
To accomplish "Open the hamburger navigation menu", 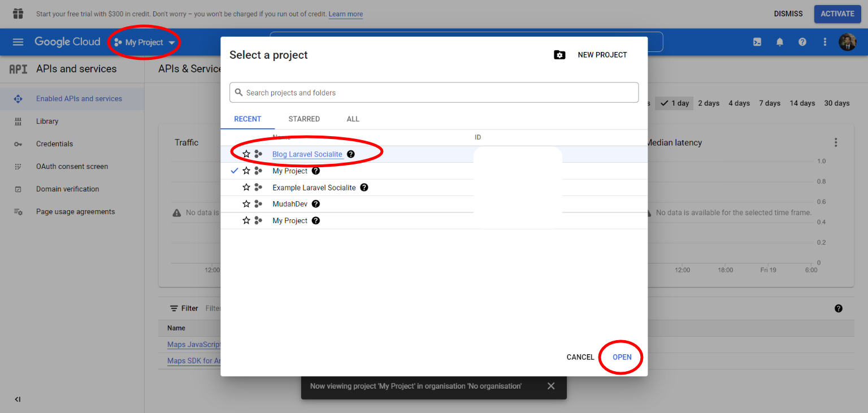I will tap(18, 42).
